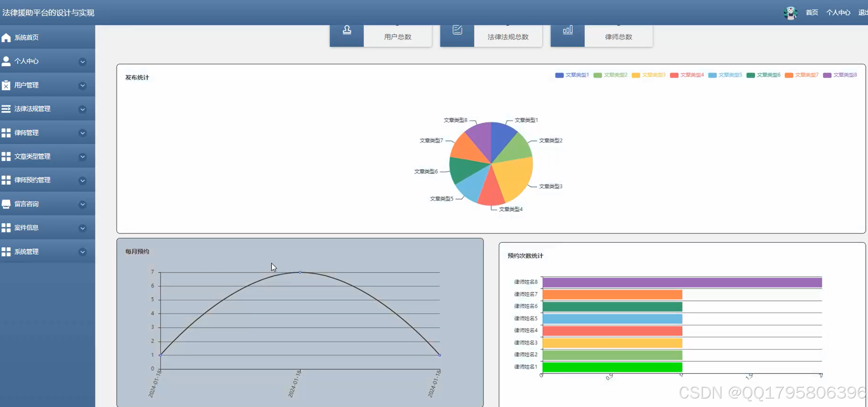Click the list icon for 法律法规管理

(x=6, y=109)
